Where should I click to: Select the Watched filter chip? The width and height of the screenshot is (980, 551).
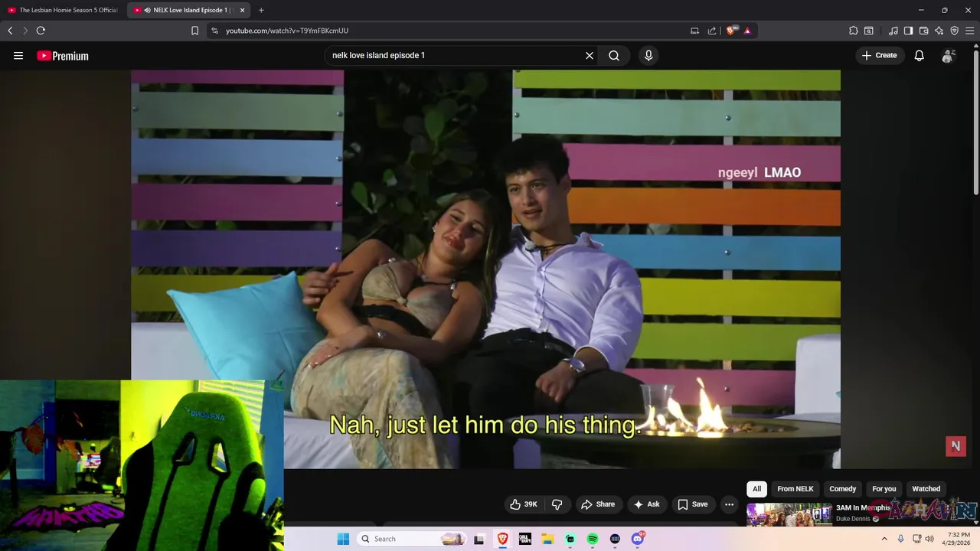926,489
